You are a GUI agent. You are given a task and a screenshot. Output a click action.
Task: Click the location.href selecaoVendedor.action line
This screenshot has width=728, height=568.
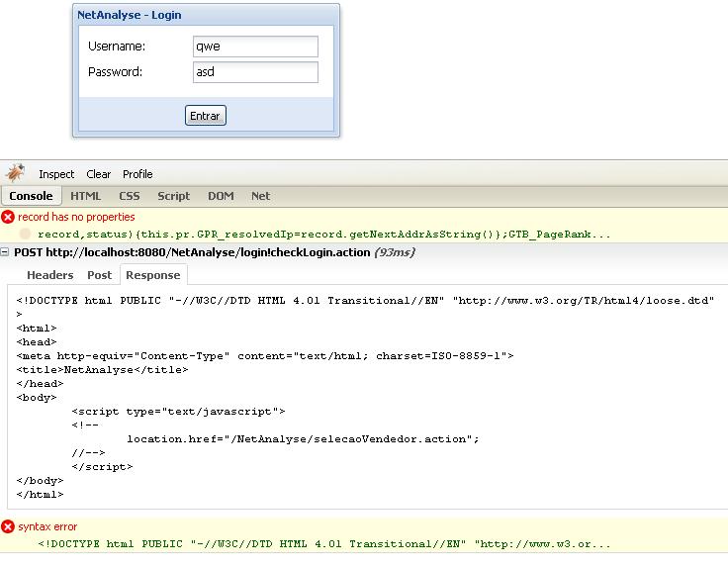coord(303,439)
